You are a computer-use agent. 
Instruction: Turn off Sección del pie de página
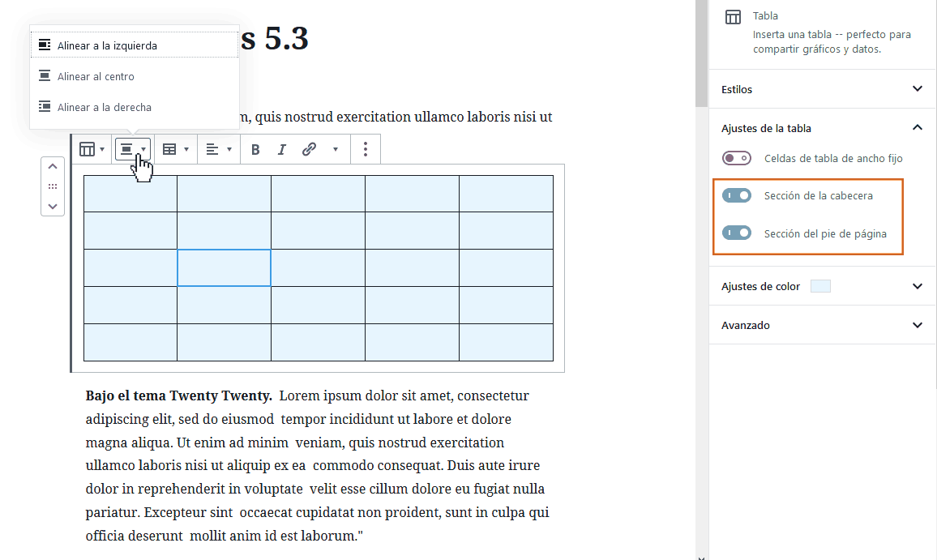click(737, 234)
